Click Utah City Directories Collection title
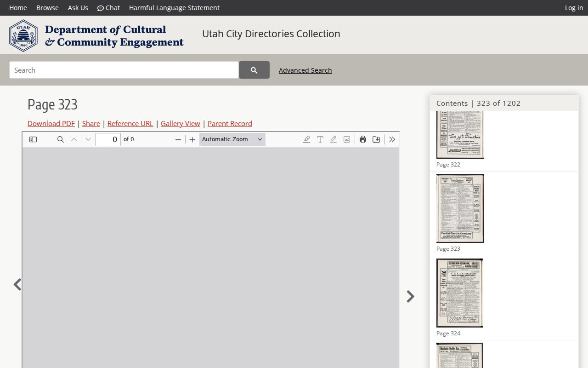Screen dimensions: 588x368 pos(271,34)
